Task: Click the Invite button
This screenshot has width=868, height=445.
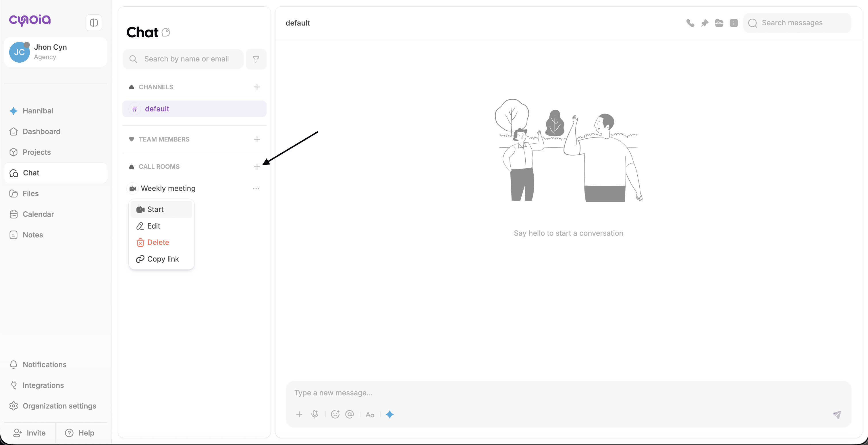Action: pyautogui.click(x=29, y=433)
